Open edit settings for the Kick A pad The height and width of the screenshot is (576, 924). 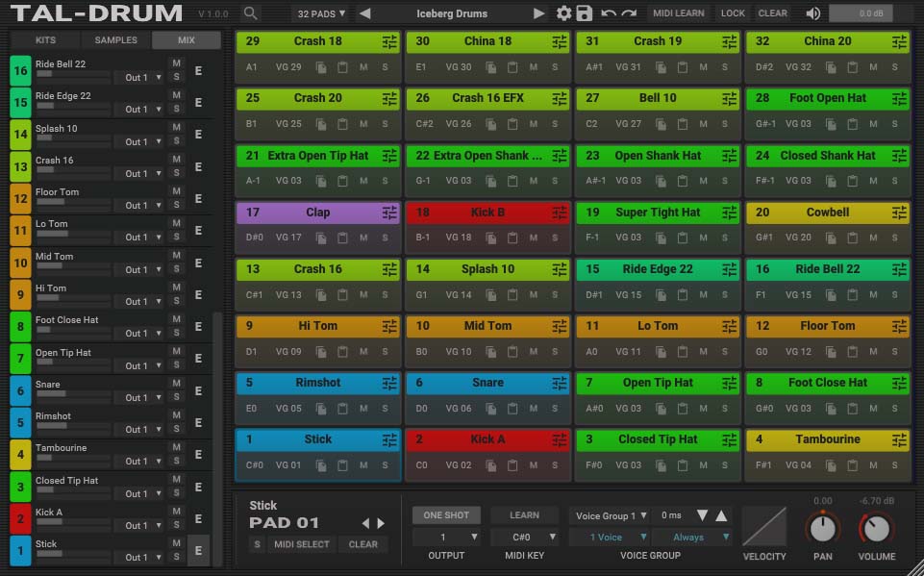tap(559, 439)
